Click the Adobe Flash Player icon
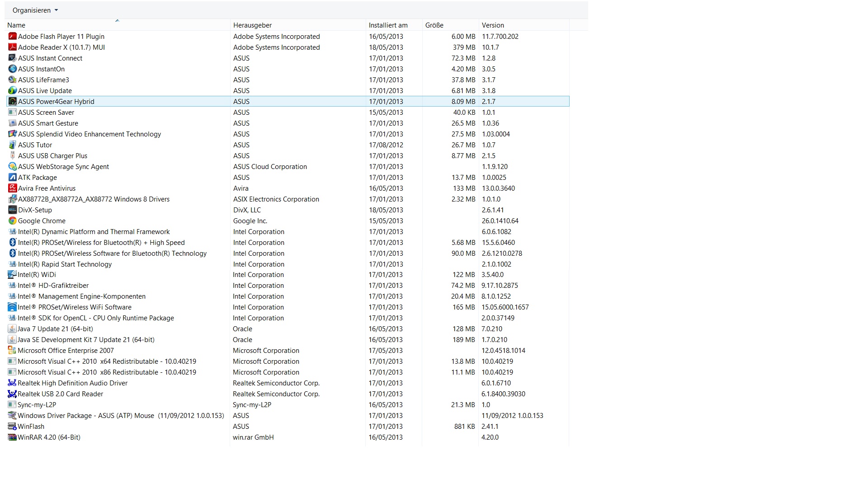 click(13, 36)
